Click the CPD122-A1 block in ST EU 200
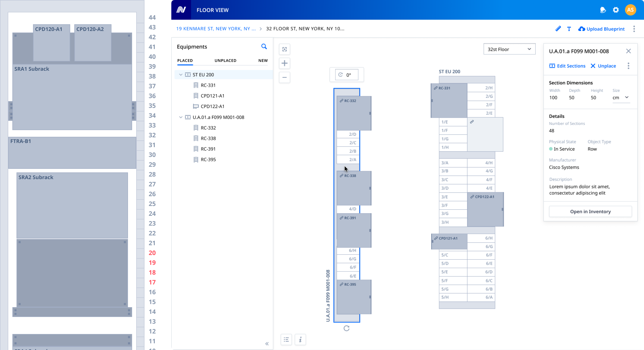The width and height of the screenshot is (644, 350). (485, 209)
